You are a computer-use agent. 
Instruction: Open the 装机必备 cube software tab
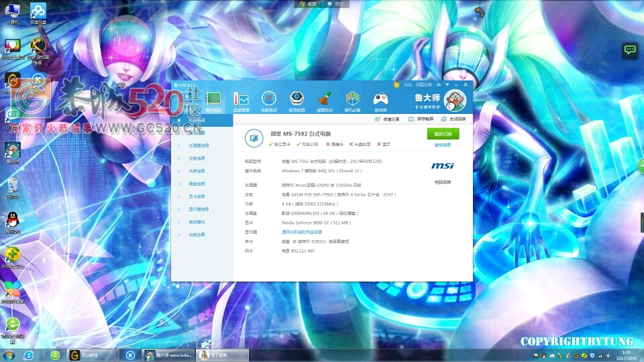[x=352, y=101]
